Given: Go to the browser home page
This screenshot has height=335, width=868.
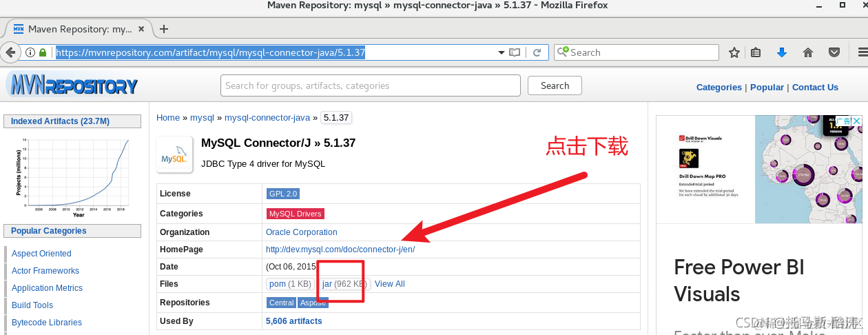Looking at the screenshot, I should pos(808,52).
